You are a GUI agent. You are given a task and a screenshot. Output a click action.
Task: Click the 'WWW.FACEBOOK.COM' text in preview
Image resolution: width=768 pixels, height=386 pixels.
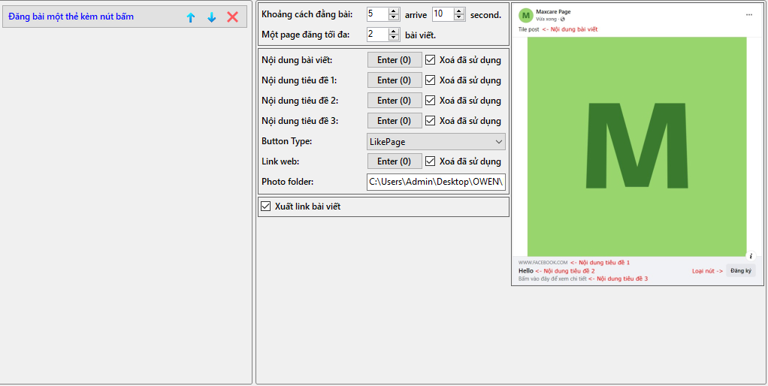pos(543,263)
